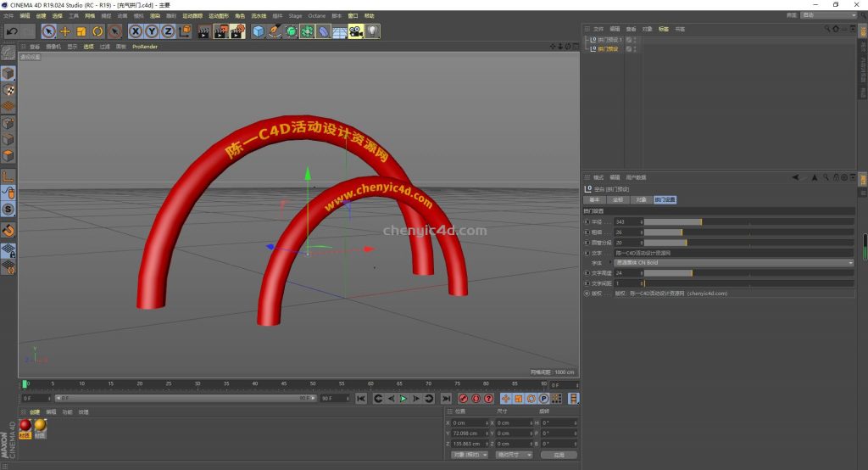Switch to Edges mode
This screenshot has height=470, width=868.
(8, 139)
